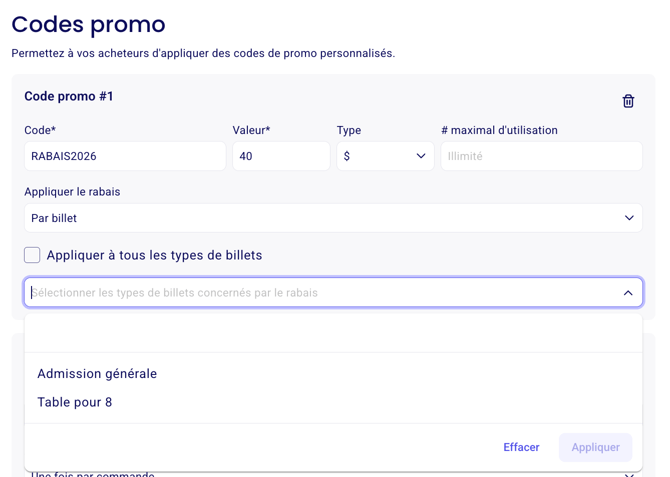Click the Appliquer button
The height and width of the screenshot is (477, 670).
pos(595,447)
